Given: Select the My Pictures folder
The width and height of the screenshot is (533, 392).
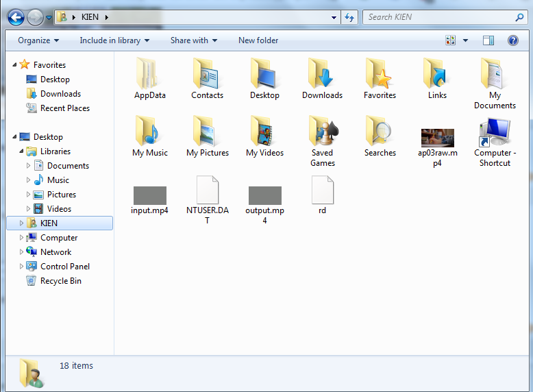Looking at the screenshot, I should 207,136.
